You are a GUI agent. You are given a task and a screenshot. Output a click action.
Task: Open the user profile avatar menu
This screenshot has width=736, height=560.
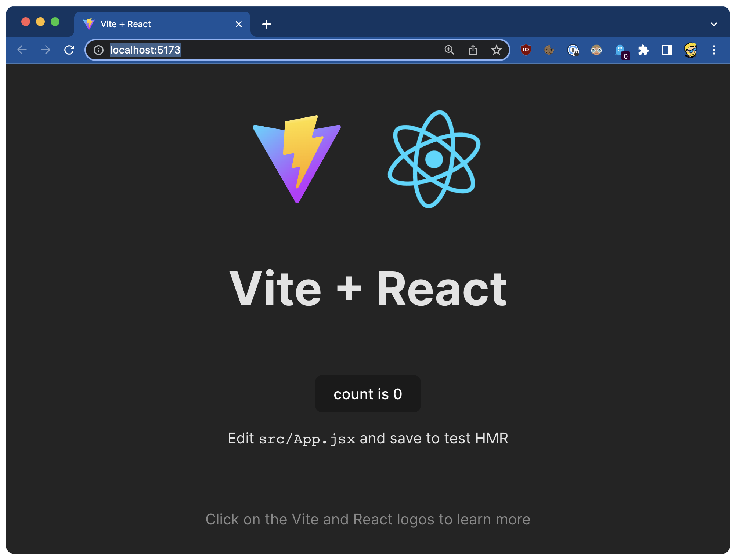pyautogui.click(x=690, y=50)
